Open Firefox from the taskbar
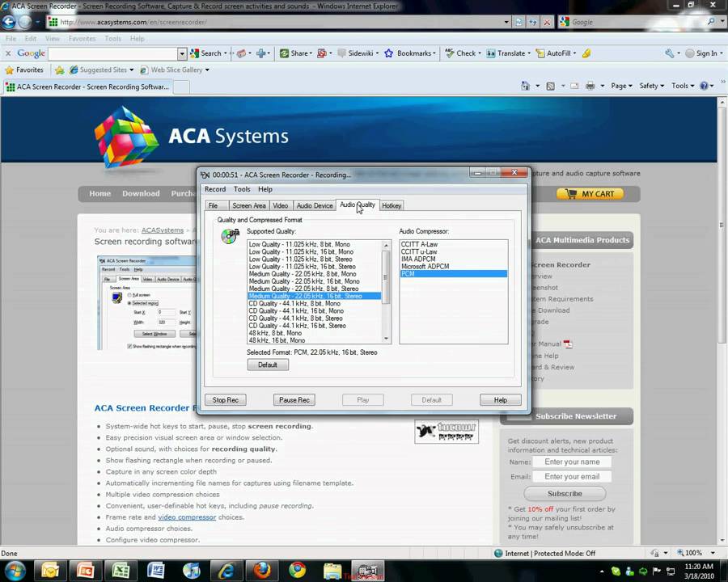 point(262,571)
